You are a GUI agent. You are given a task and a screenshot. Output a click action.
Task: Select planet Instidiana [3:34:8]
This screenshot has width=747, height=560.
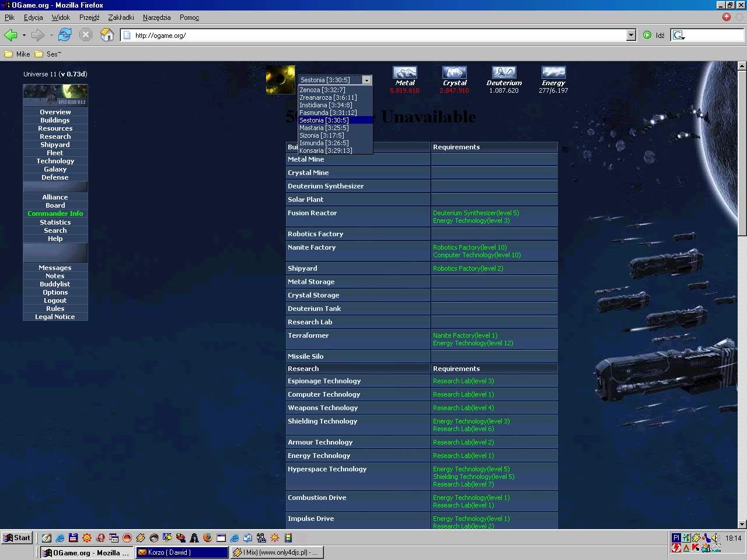coord(335,105)
